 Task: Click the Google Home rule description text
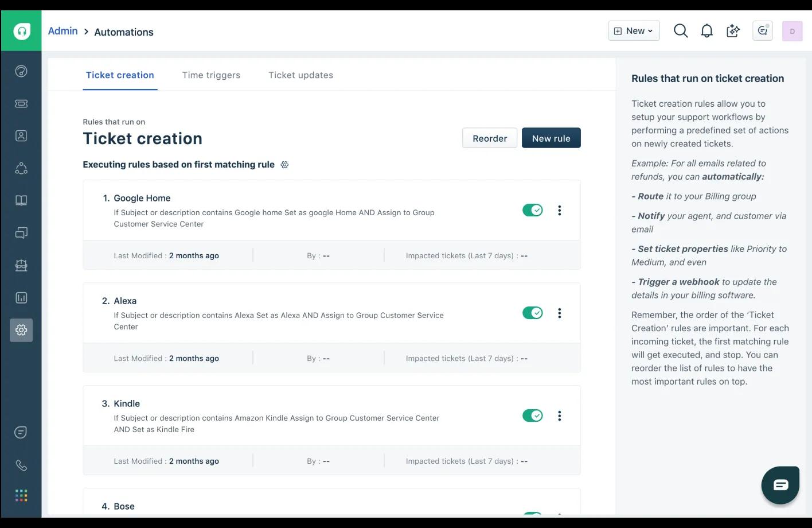[274, 218]
